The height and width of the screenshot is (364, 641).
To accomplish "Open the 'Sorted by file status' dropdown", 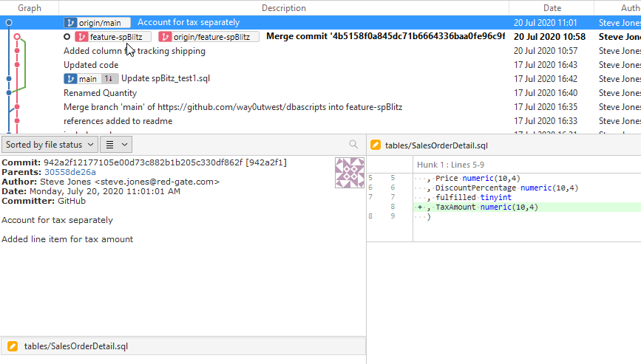I will click(x=50, y=145).
